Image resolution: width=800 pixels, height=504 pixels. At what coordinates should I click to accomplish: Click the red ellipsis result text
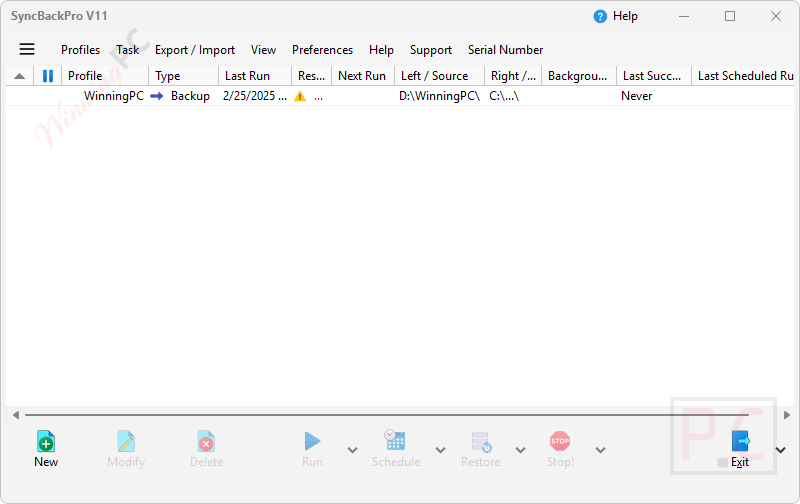(318, 97)
